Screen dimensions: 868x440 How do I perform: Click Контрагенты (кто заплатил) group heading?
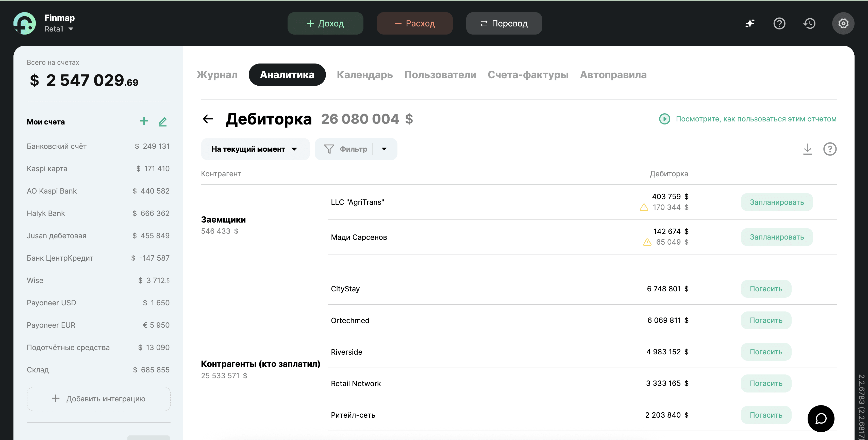pos(260,364)
